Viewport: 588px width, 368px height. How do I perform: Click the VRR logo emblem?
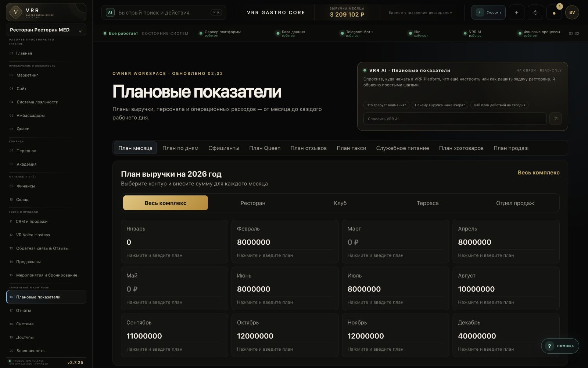(15, 12)
